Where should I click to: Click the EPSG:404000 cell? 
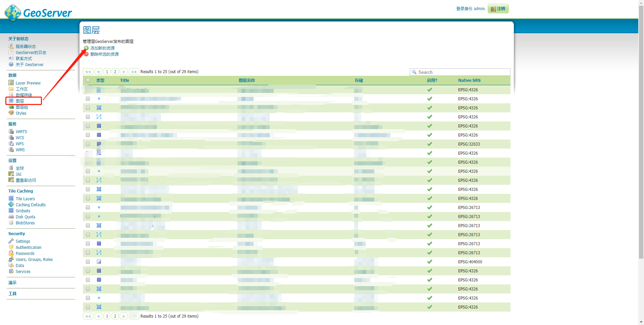[x=470, y=262]
